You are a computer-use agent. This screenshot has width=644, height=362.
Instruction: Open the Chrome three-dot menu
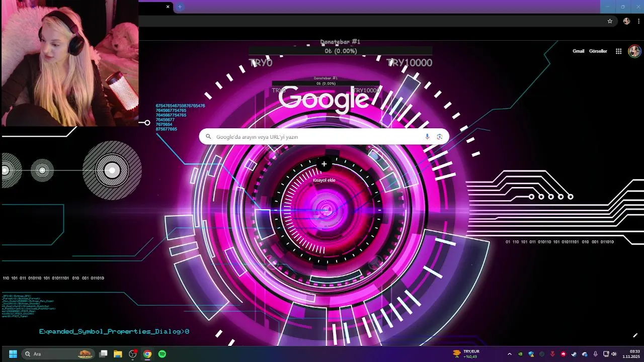[639, 21]
